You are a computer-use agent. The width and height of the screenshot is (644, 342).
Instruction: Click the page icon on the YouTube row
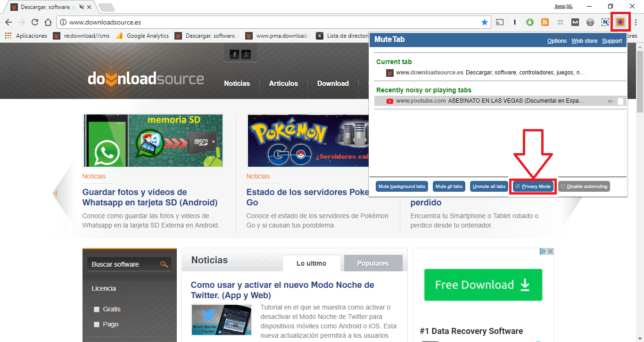pyautogui.click(x=621, y=101)
